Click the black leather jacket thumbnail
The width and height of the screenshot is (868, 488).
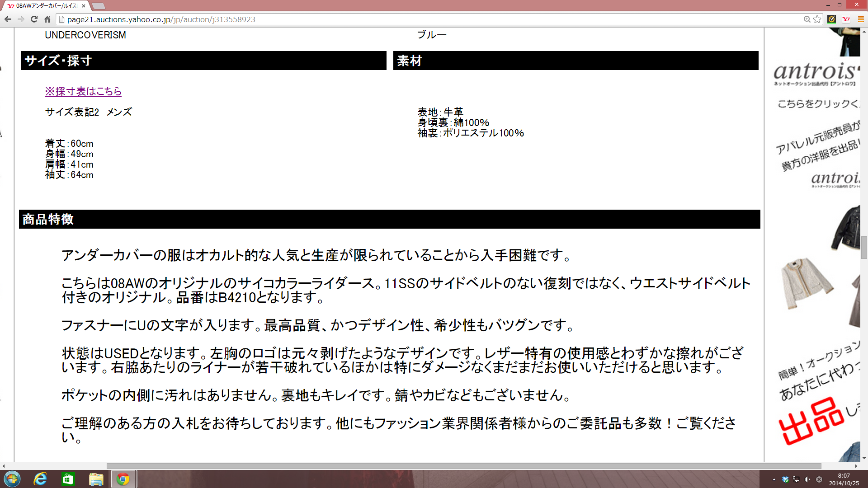pos(845,228)
